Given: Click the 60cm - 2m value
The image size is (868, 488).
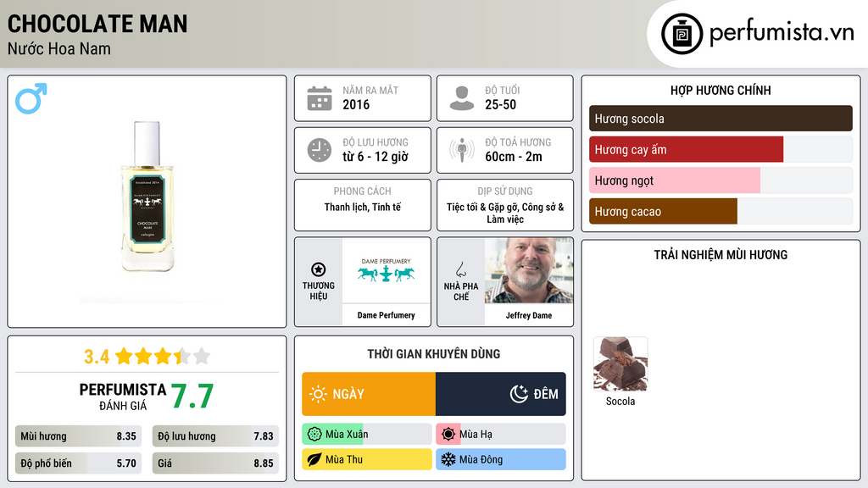Looking at the screenshot, I should (514, 157).
